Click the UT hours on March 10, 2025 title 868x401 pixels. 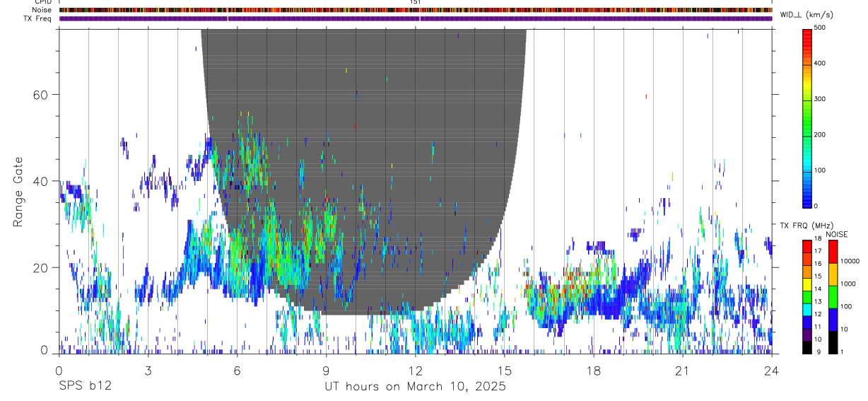(x=415, y=386)
